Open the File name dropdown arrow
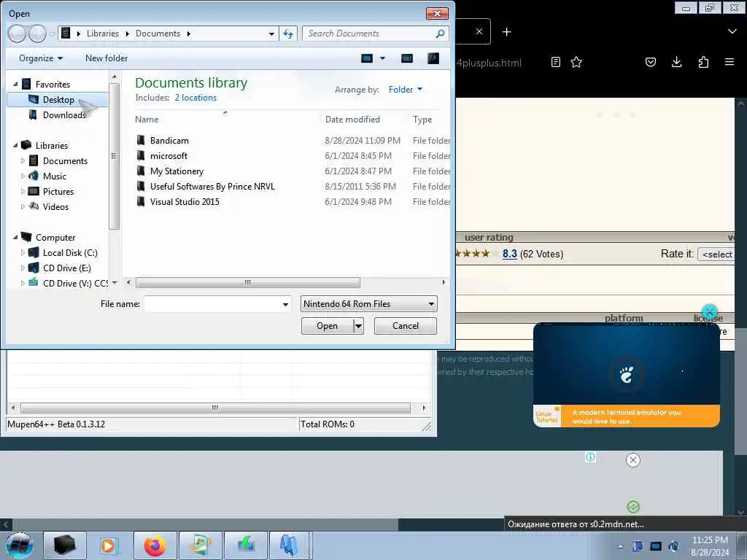 coord(285,304)
